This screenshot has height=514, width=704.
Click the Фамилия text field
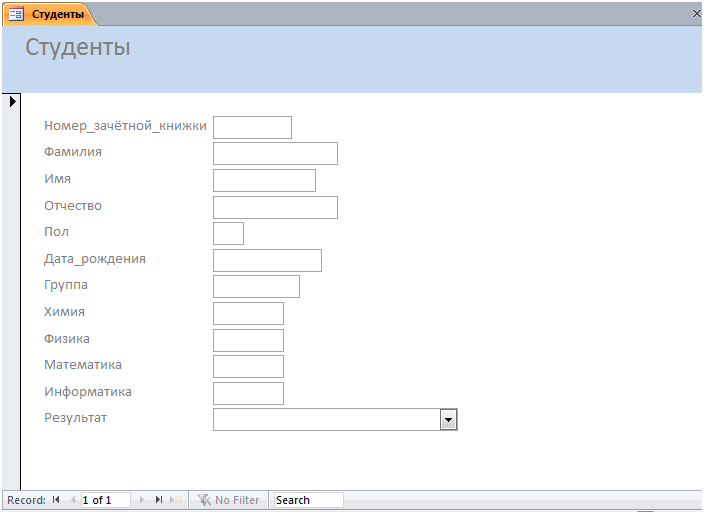(275, 154)
